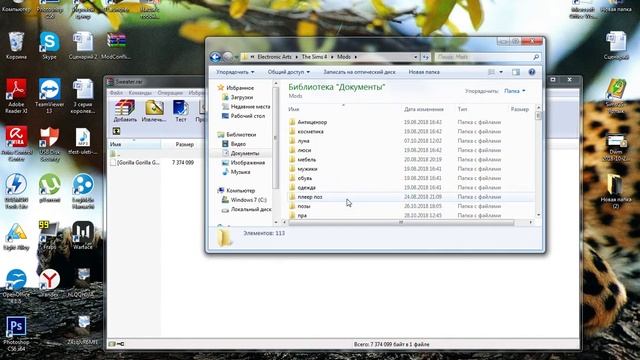Launch Yandex browser shortcut

[49, 282]
